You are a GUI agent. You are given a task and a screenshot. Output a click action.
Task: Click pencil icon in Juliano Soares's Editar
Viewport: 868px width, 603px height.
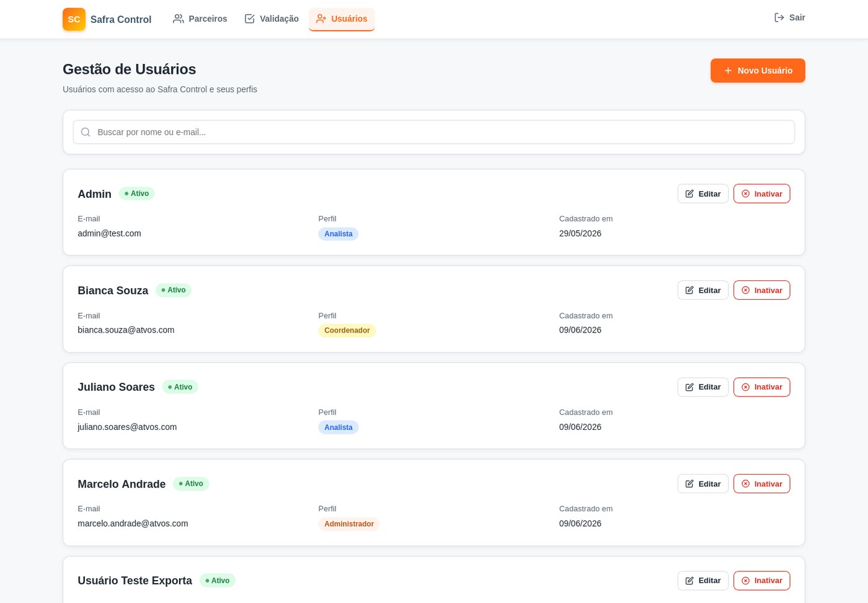pos(689,387)
